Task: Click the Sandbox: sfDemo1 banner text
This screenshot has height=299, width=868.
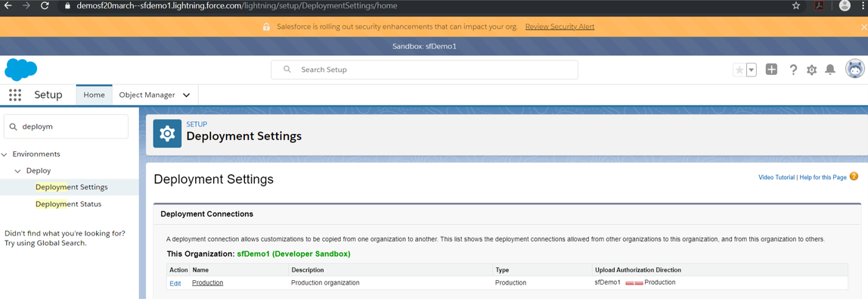Action: [424, 46]
